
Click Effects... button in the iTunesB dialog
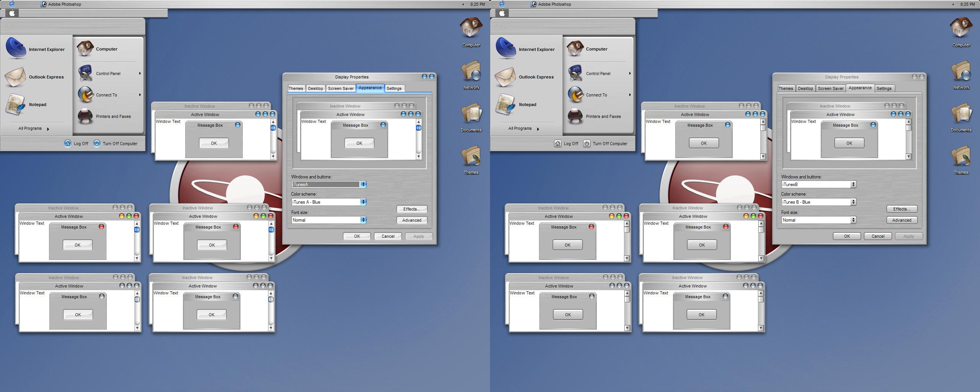[902, 209]
